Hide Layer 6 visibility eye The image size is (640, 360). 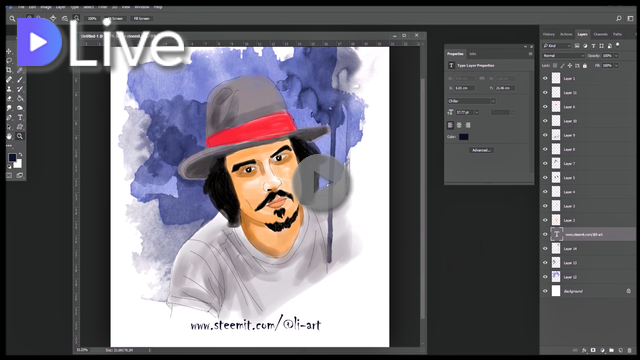click(x=545, y=107)
